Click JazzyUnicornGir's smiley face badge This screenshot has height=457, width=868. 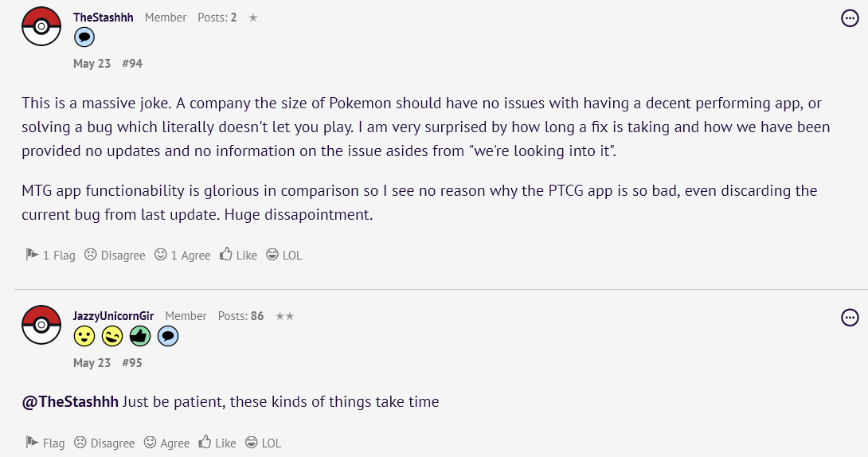(84, 336)
